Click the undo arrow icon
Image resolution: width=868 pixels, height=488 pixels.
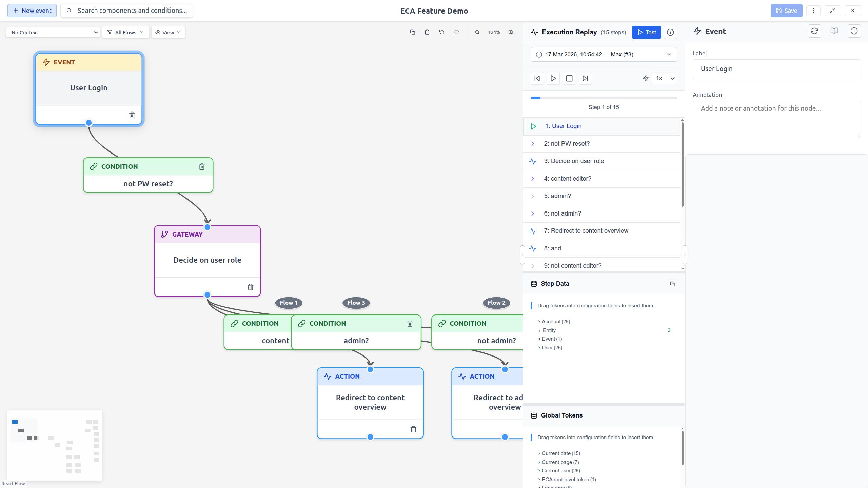(x=441, y=32)
